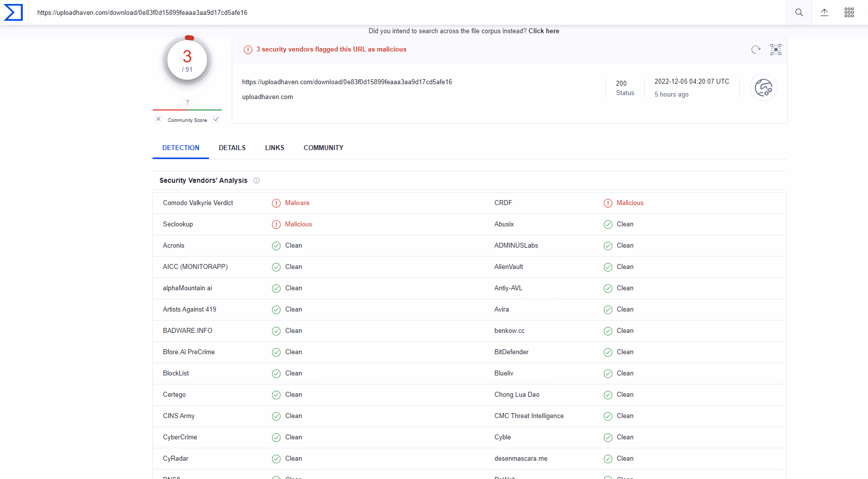
Task: Select the 'Blueliv' vendor name
Action: tap(504, 373)
